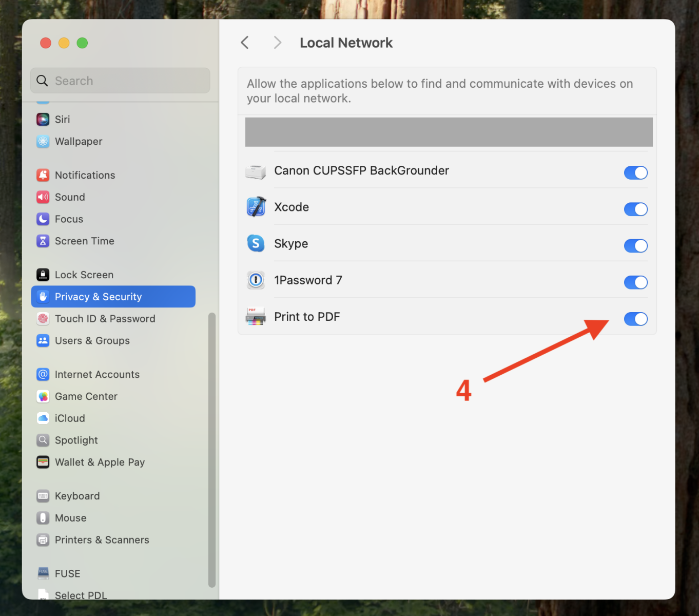Click the sidebar vertical scrollbar
Image resolution: width=699 pixels, height=616 pixels.
point(212,450)
